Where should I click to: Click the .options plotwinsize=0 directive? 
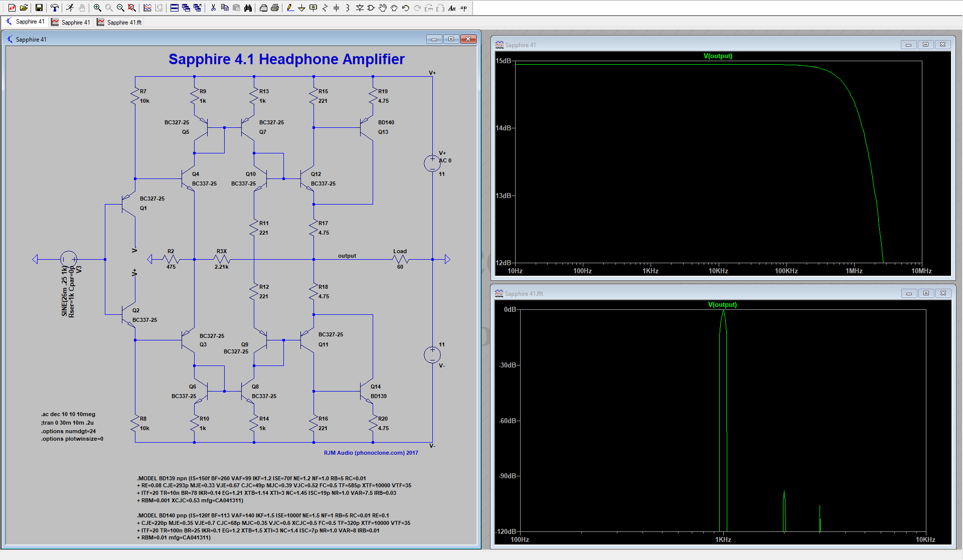point(72,439)
